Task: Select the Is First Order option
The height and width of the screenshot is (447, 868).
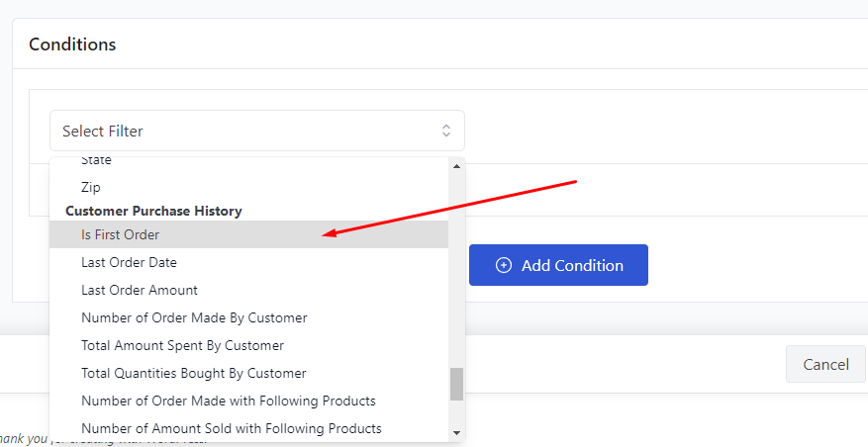Action: point(248,234)
